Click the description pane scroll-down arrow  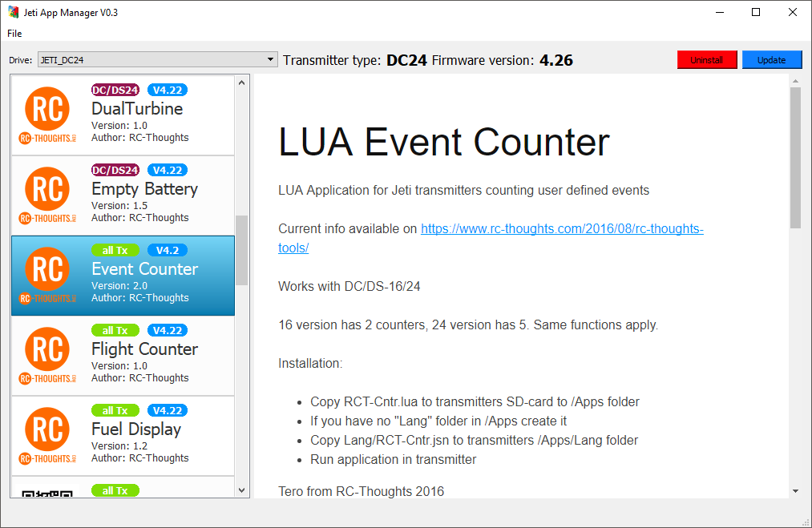pyautogui.click(x=795, y=491)
